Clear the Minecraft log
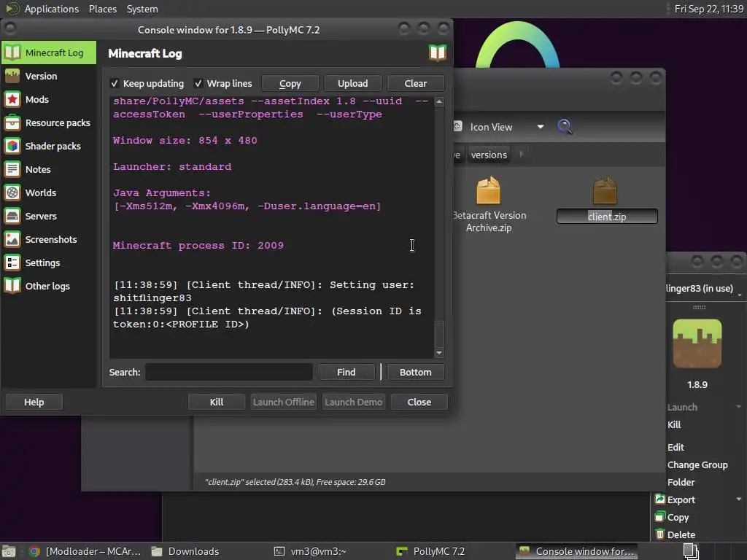Image resolution: width=747 pixels, height=560 pixels. [415, 83]
